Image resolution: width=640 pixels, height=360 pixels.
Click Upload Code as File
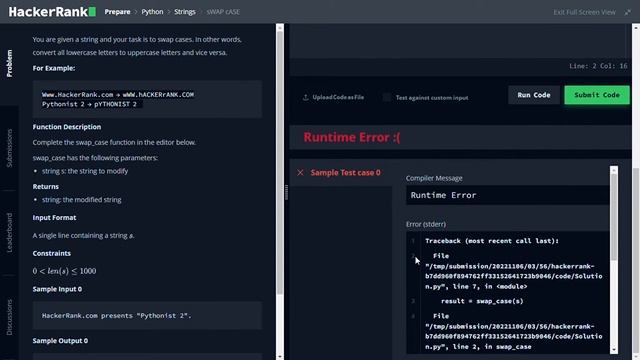(x=338, y=97)
